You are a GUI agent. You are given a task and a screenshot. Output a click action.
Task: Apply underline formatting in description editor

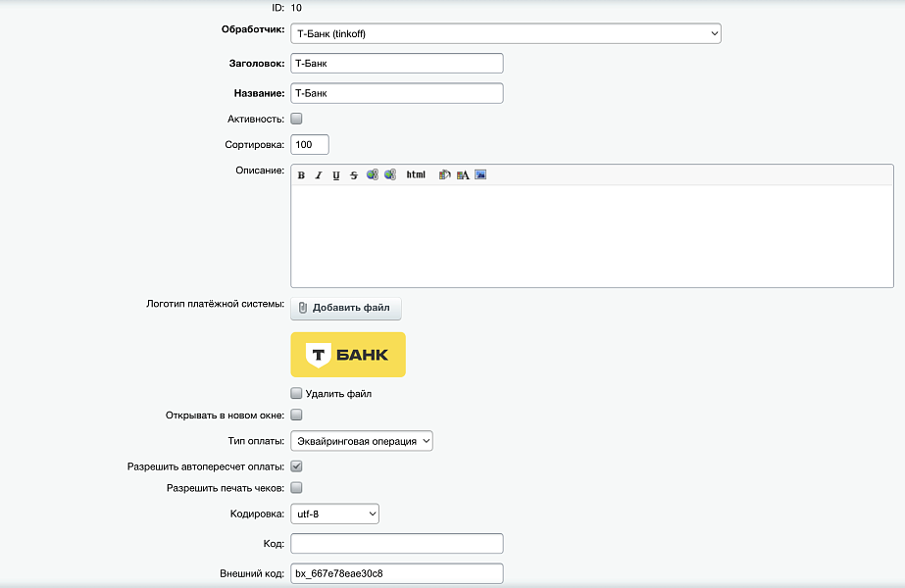(x=336, y=175)
